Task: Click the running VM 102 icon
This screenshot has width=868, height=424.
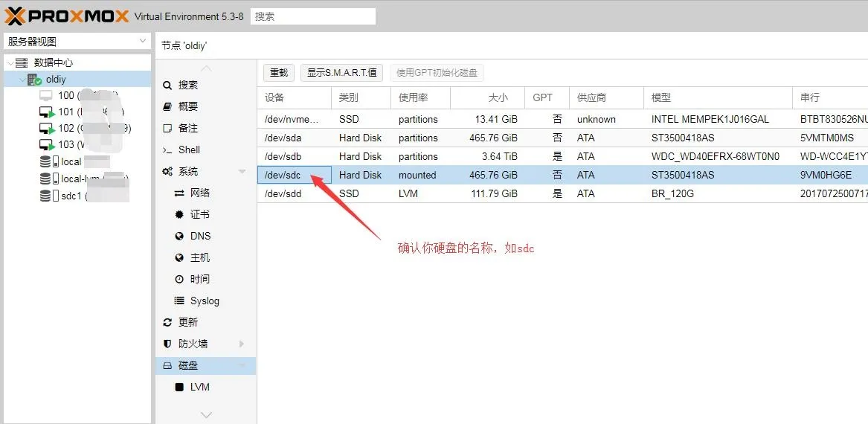Action: [47, 129]
